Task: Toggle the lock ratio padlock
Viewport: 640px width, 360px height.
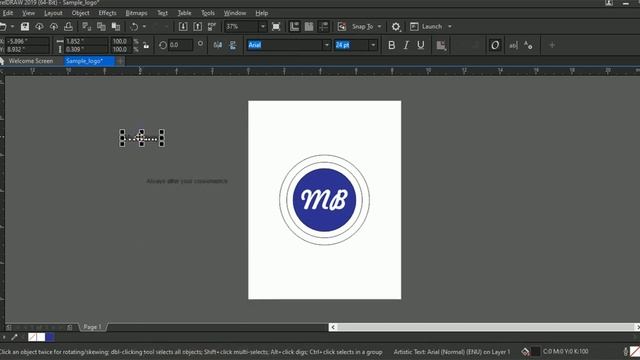Action: [x=146, y=45]
